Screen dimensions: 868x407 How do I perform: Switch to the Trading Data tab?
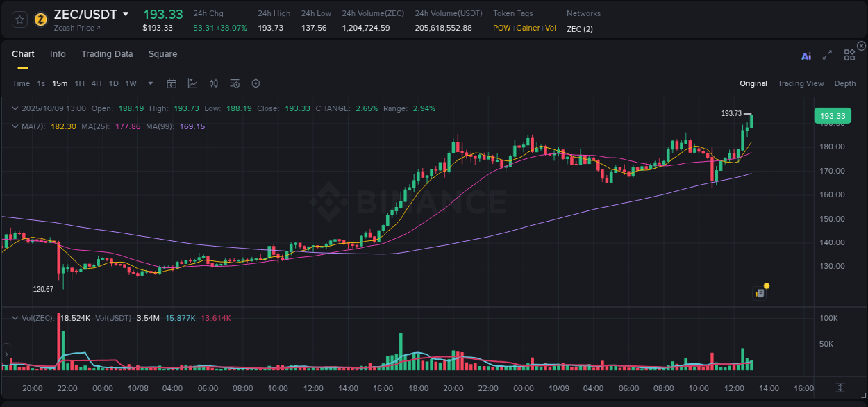(x=107, y=54)
